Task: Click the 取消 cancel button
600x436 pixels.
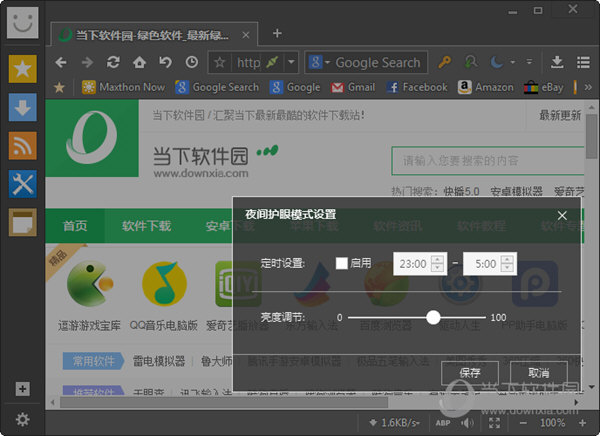Action: click(539, 373)
